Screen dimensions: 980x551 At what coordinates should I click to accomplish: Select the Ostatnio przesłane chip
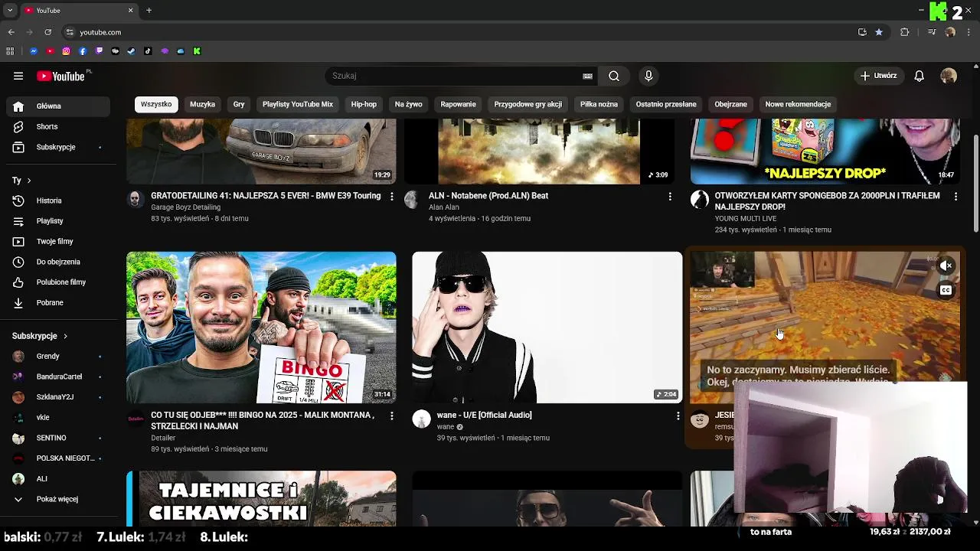pyautogui.click(x=665, y=104)
